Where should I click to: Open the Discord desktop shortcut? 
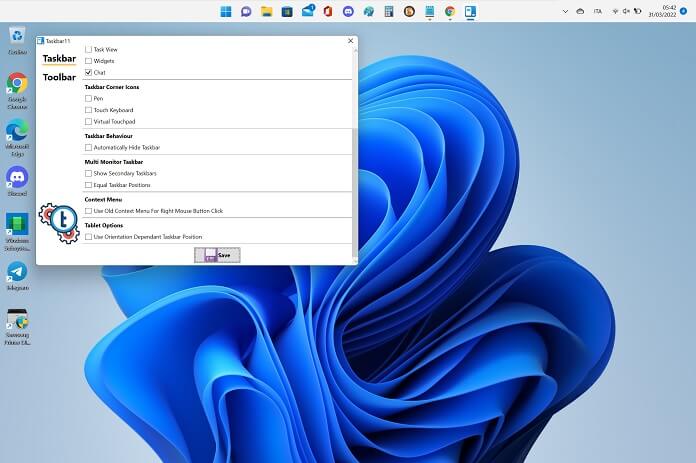coord(17,178)
